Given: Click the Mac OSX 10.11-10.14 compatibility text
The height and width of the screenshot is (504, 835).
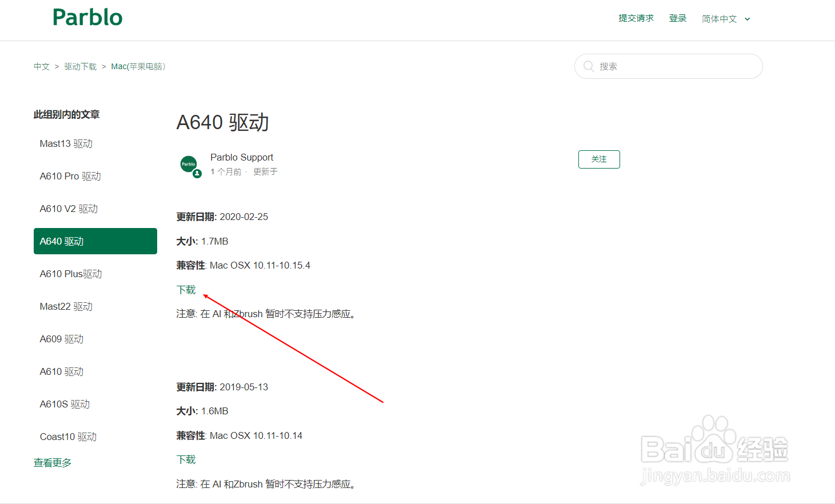Looking at the screenshot, I should click(256, 435).
